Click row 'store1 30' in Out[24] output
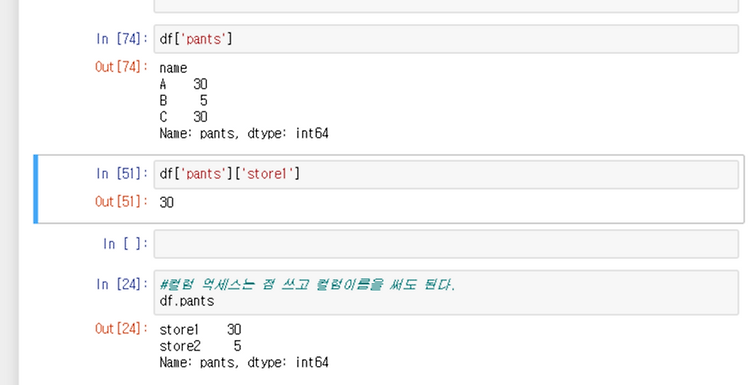The width and height of the screenshot is (750, 385). point(200,330)
